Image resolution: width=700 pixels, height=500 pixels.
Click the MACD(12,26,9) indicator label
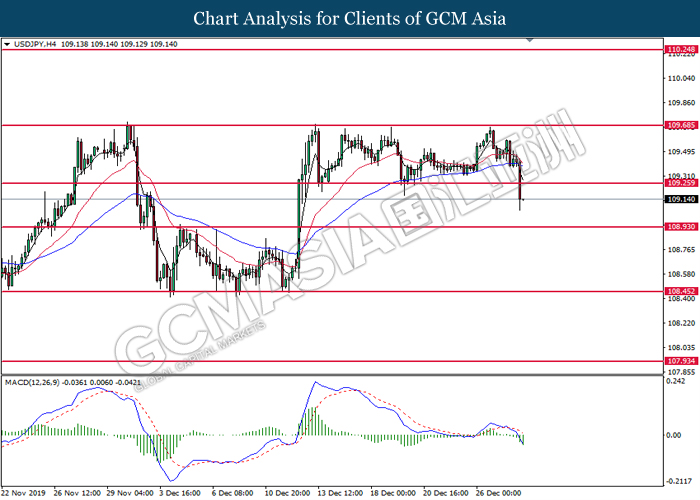32,383
